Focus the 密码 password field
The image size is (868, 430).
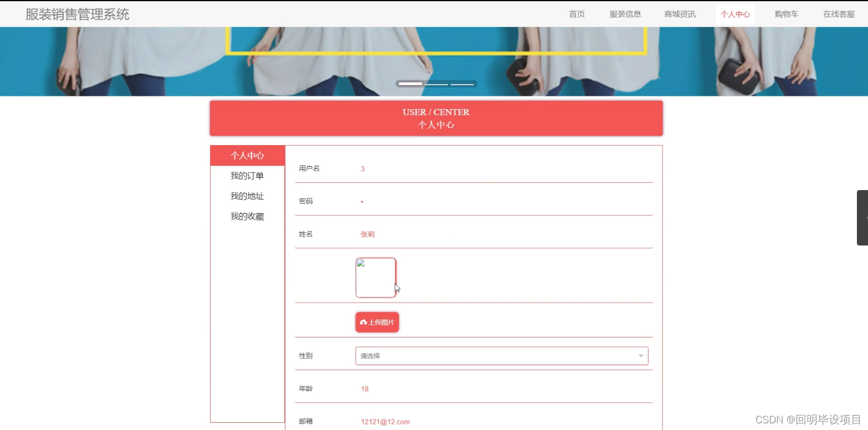(x=502, y=202)
